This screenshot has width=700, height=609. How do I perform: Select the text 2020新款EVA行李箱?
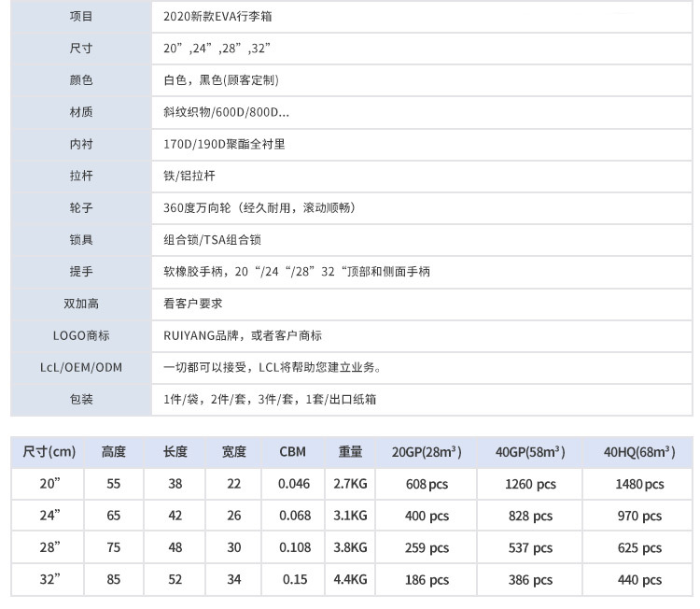point(217,17)
